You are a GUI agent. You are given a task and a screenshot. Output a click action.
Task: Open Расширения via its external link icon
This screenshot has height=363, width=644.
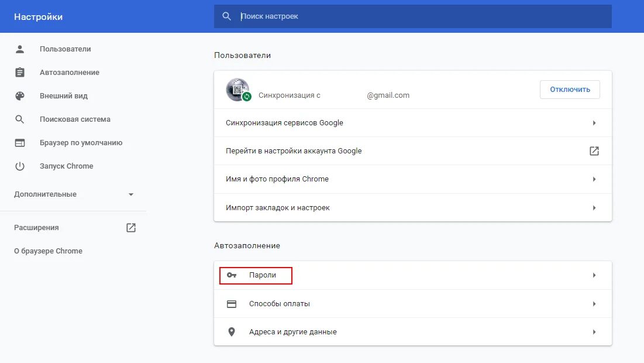click(131, 227)
